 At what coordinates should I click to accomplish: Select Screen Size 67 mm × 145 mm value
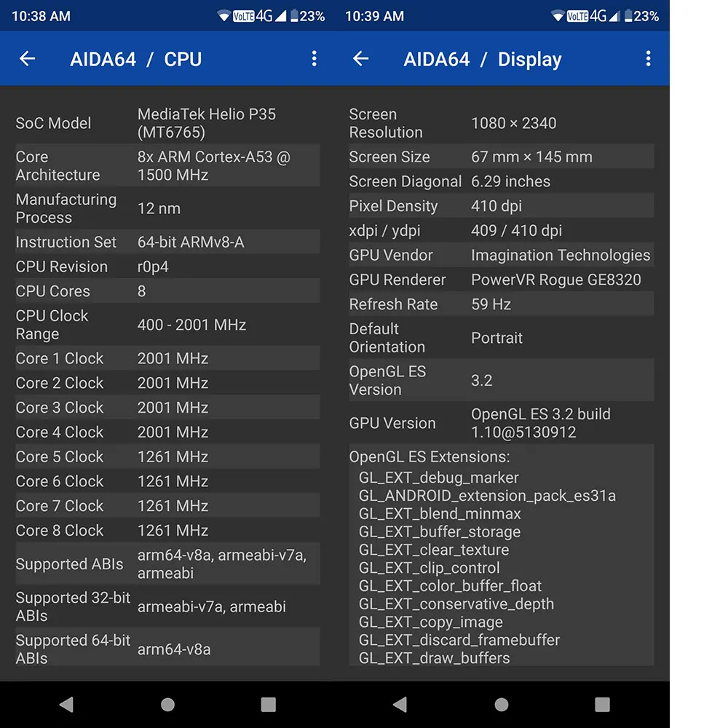pyautogui.click(x=531, y=157)
